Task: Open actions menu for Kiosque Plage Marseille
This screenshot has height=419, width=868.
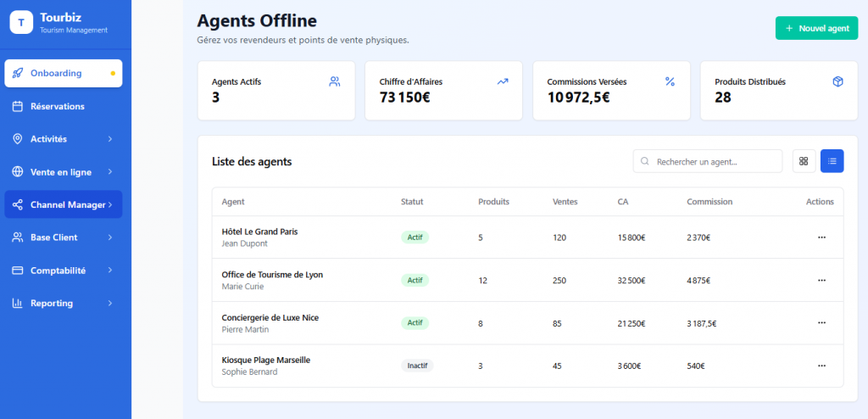Action: [x=821, y=366]
